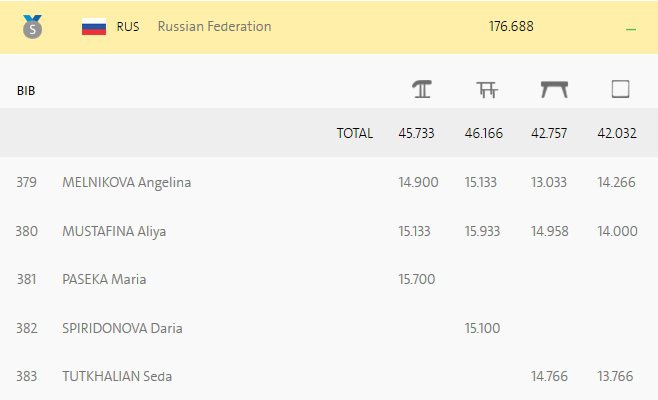Screen dimensions: 658x400
Task: Click the BIB column header
Action: coord(26,91)
